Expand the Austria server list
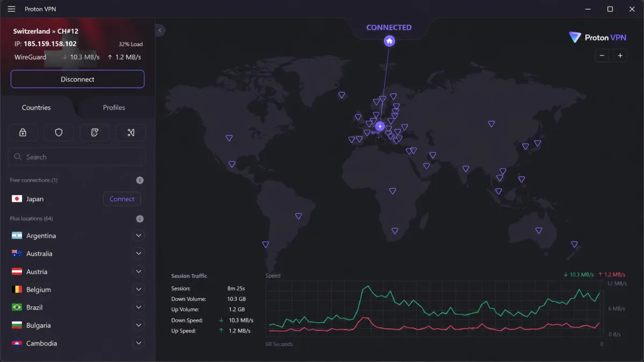Viewport: 644px width, 362px height. [138, 271]
